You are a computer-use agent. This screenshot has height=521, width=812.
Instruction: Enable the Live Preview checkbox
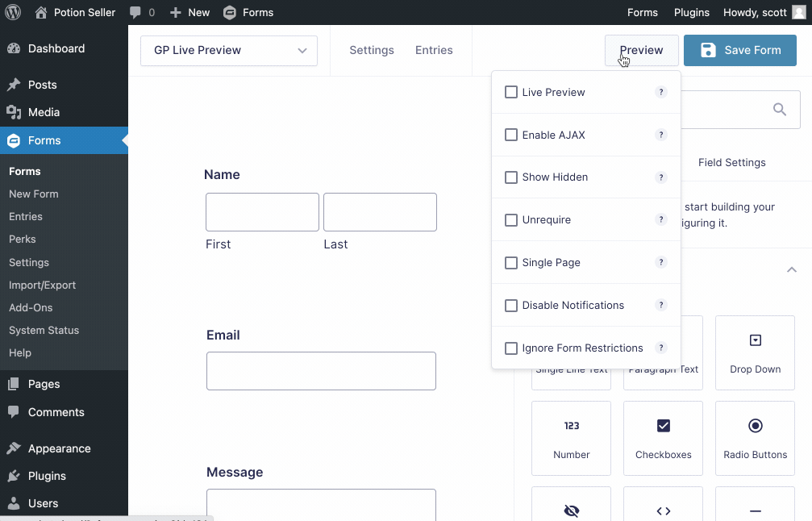(511, 92)
